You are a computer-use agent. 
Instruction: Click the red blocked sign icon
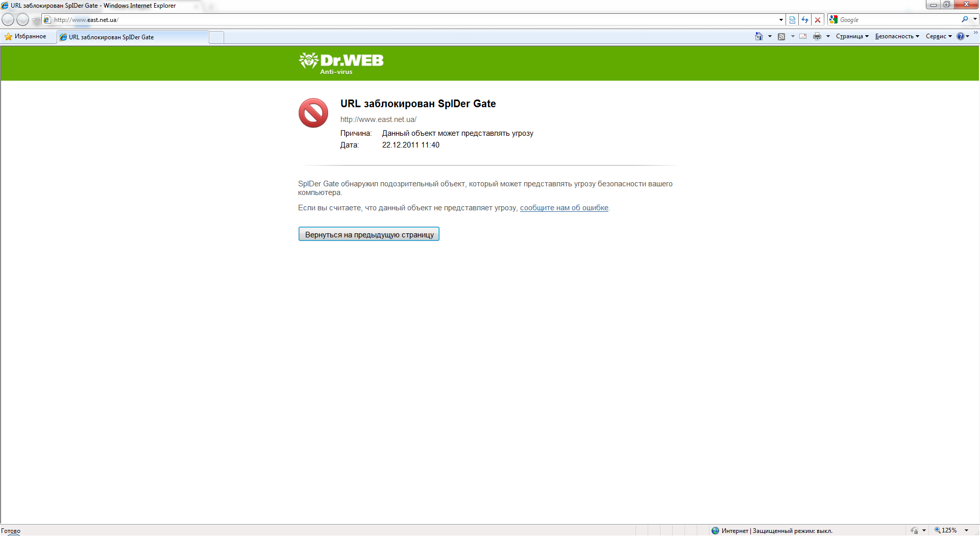313,113
